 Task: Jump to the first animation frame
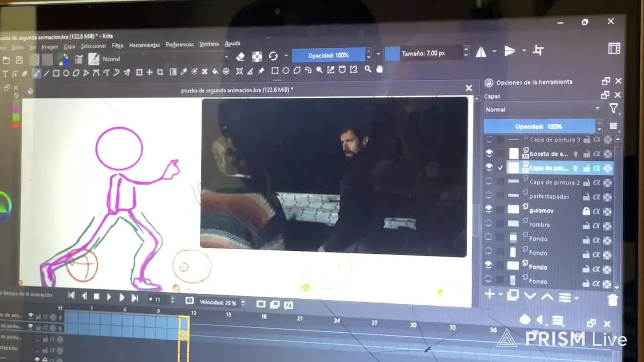pyautogui.click(x=71, y=296)
